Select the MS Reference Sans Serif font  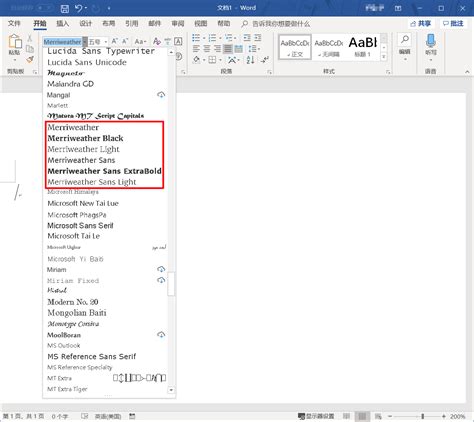[92, 356]
